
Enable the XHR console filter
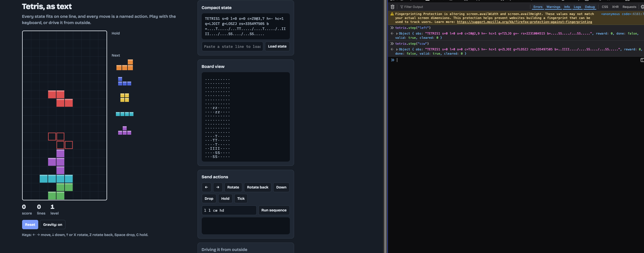(x=615, y=7)
